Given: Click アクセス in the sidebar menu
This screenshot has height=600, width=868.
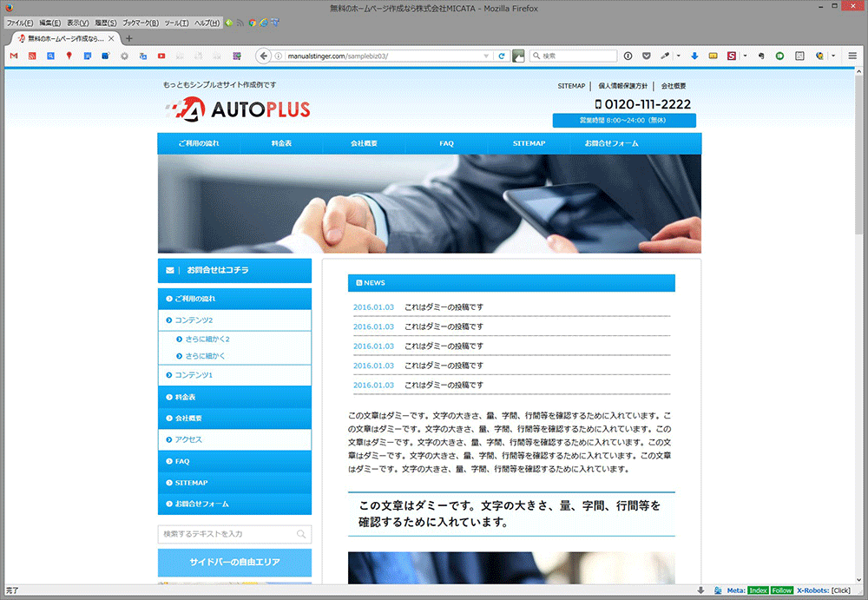Looking at the screenshot, I should (234, 440).
